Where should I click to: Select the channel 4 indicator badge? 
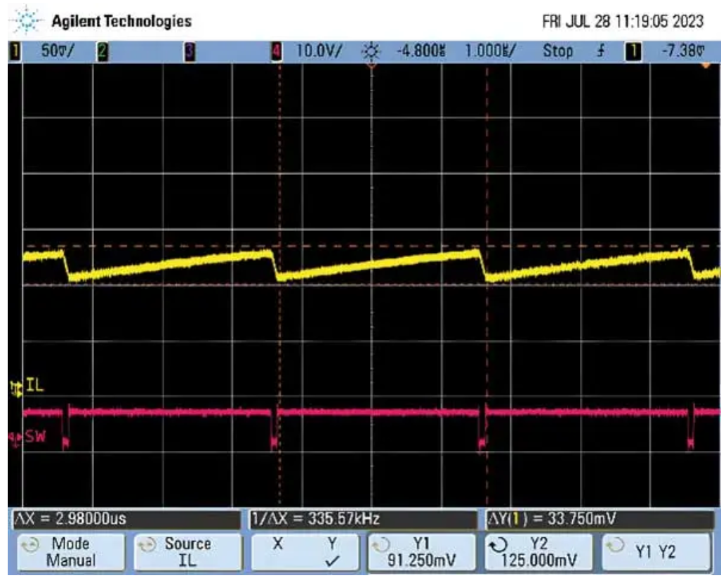coord(277,51)
